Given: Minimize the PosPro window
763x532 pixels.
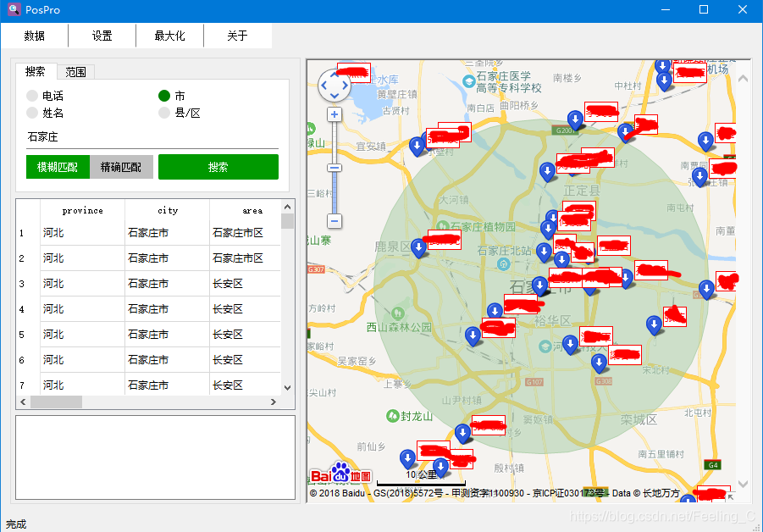Looking at the screenshot, I should [666, 9].
